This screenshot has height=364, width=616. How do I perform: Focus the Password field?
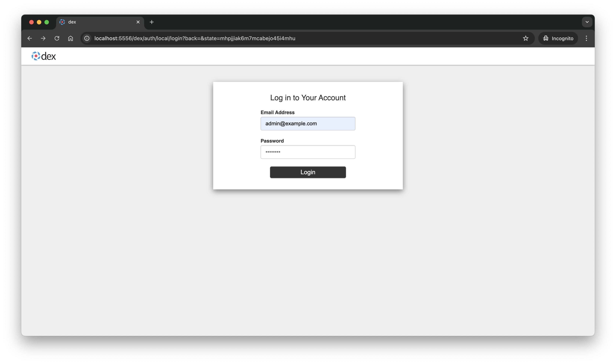pos(308,152)
